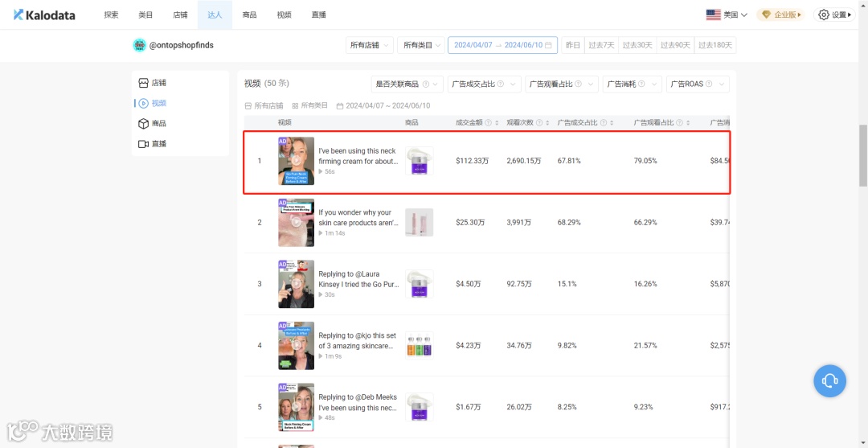Click help icon in 广告ROAS filter
This screenshot has height=448, width=868.
click(709, 84)
